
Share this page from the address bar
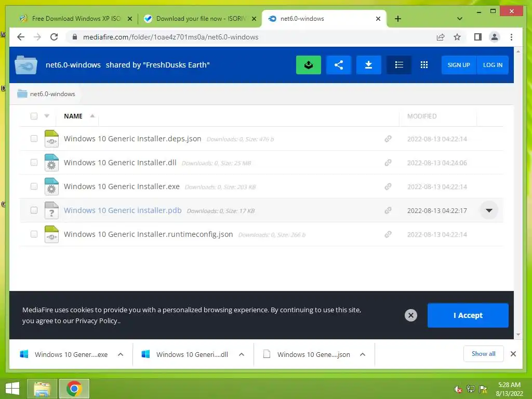[x=441, y=37]
